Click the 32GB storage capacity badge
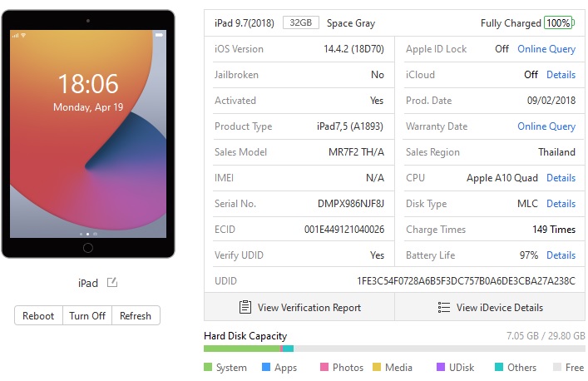The image size is (588, 381). [x=301, y=22]
